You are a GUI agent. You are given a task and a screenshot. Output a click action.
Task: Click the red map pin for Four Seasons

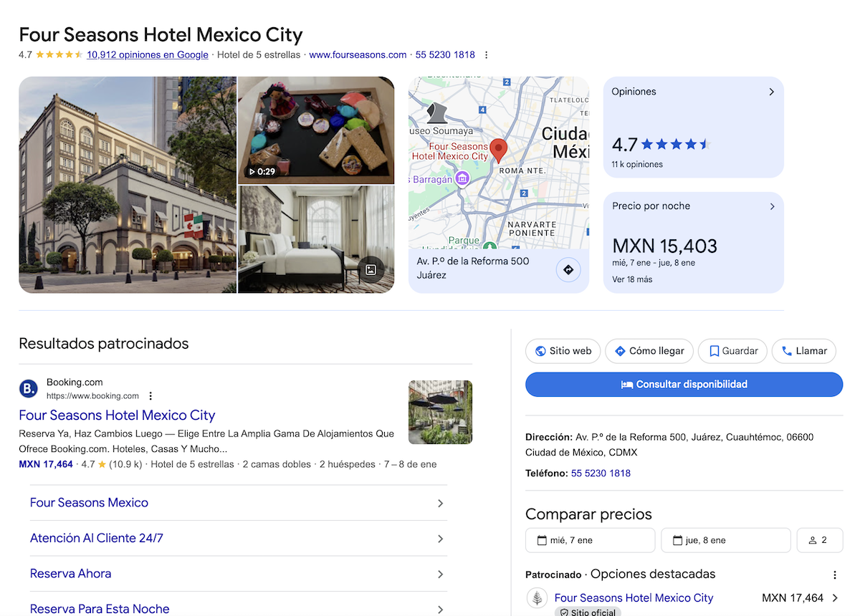(x=499, y=151)
